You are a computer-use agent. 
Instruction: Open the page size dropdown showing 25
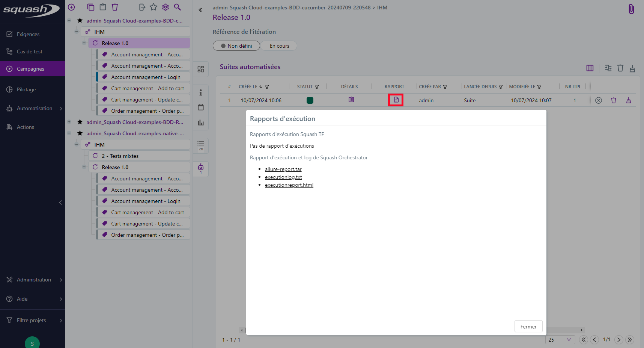coord(560,340)
